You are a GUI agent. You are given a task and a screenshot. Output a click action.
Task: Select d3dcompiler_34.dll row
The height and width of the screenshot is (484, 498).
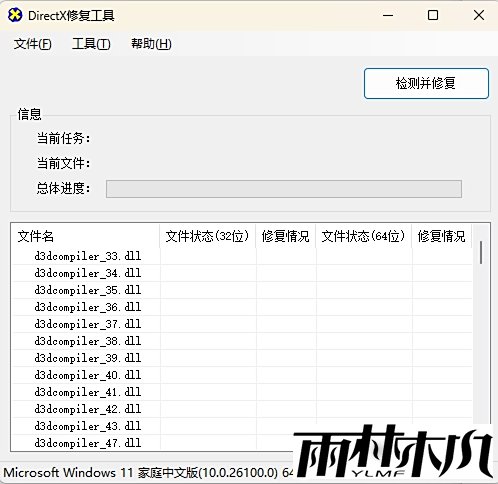click(242, 273)
